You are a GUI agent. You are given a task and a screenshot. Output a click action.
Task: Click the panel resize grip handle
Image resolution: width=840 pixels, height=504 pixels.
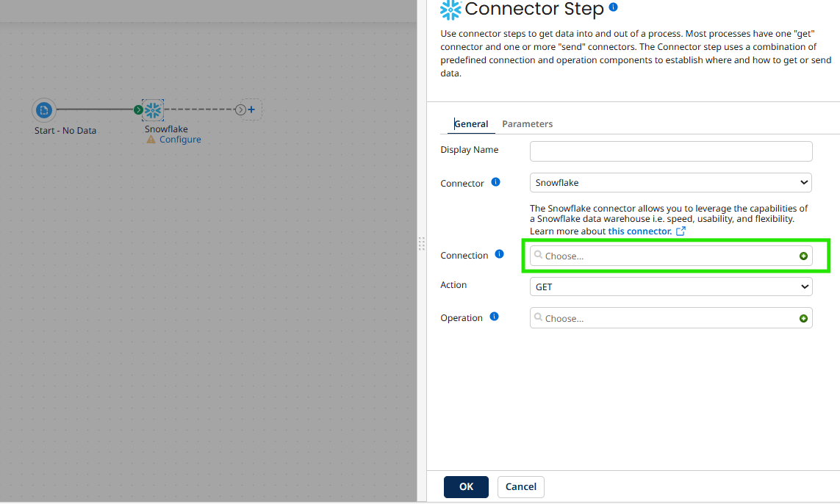coord(422,244)
